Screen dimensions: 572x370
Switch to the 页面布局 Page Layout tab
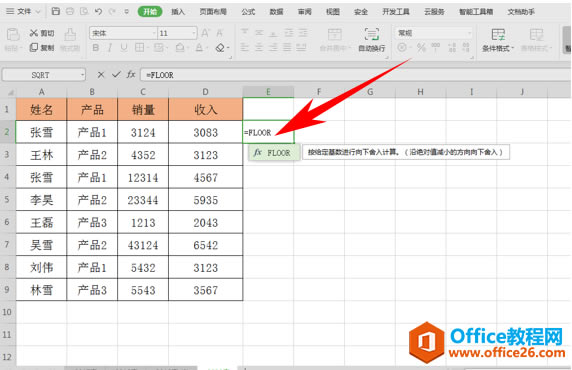(213, 12)
